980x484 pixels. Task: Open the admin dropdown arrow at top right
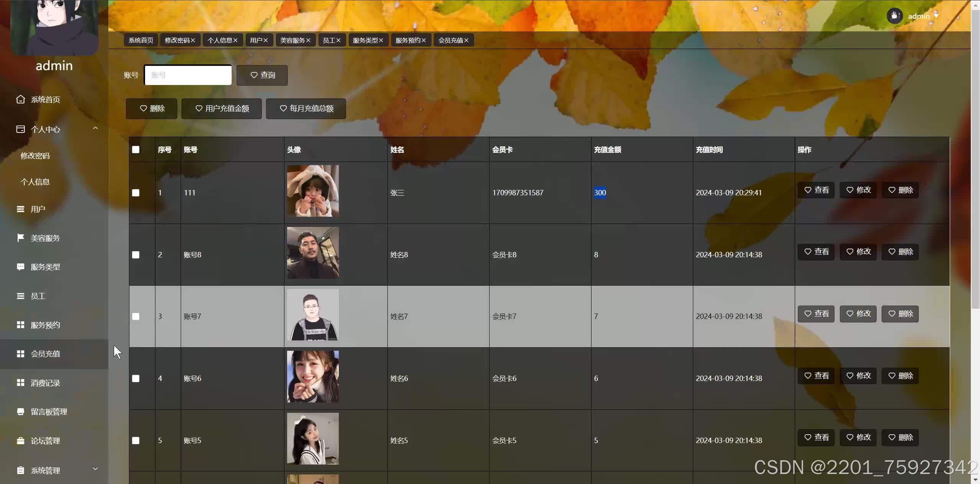click(x=936, y=16)
